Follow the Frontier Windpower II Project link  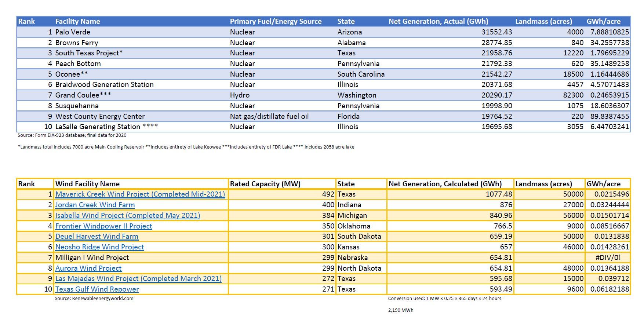pyautogui.click(x=103, y=226)
